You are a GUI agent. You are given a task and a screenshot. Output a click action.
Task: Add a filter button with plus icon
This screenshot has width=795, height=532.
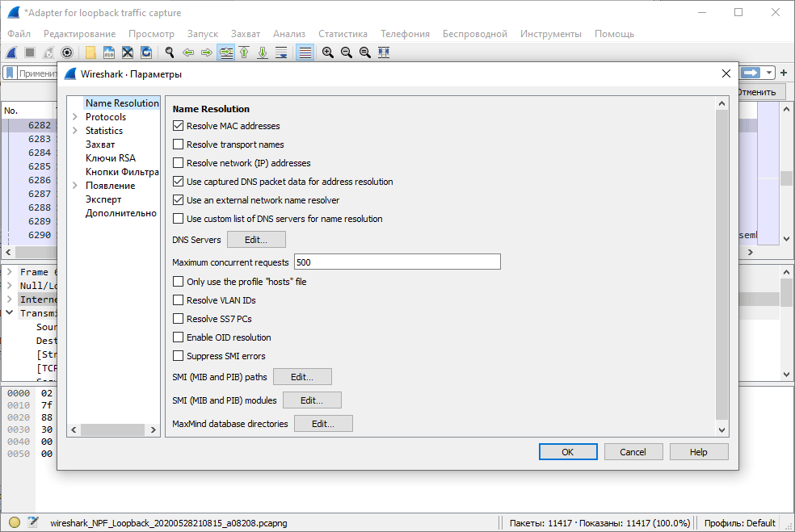(784, 73)
